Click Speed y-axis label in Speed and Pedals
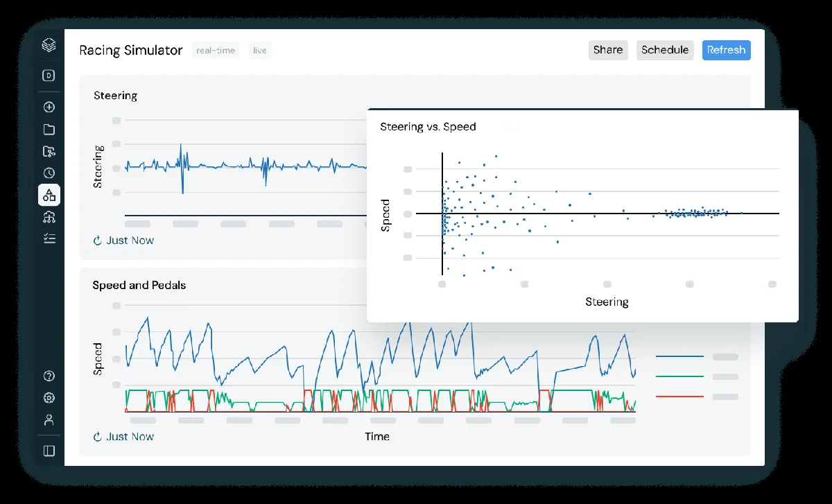Image resolution: width=832 pixels, height=504 pixels. tap(98, 359)
